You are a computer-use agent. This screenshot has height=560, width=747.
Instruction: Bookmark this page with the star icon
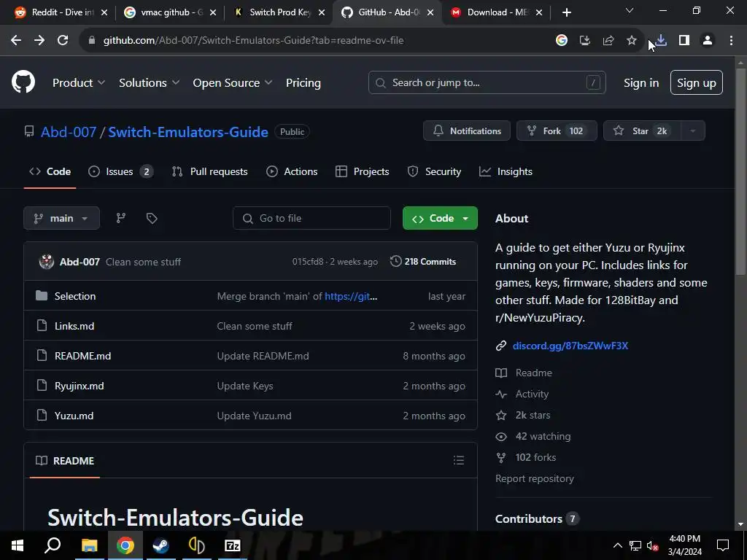coord(632,41)
